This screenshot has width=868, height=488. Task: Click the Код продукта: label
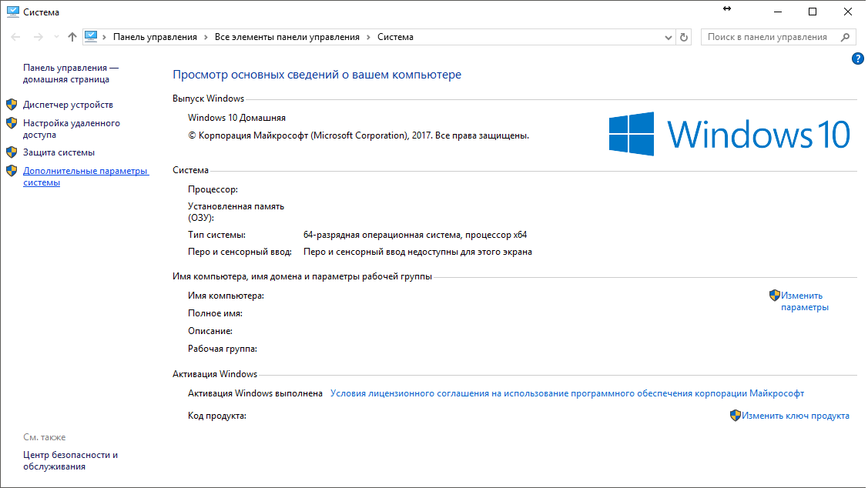pos(217,416)
